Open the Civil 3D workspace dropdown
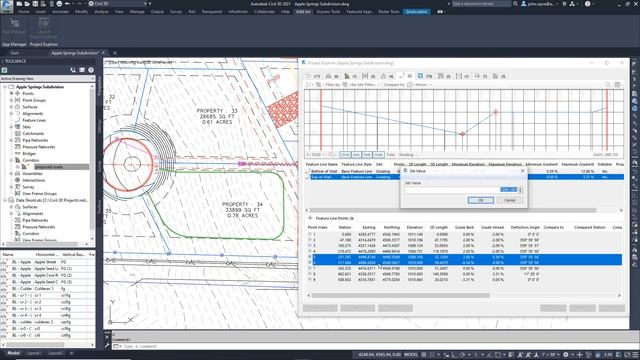The width and height of the screenshot is (640, 360). point(118,4)
